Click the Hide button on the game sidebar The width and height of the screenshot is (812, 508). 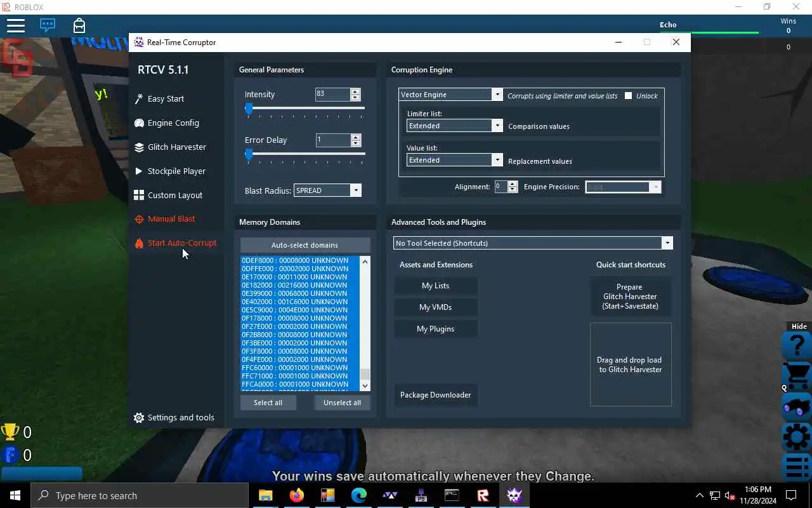tap(799, 326)
